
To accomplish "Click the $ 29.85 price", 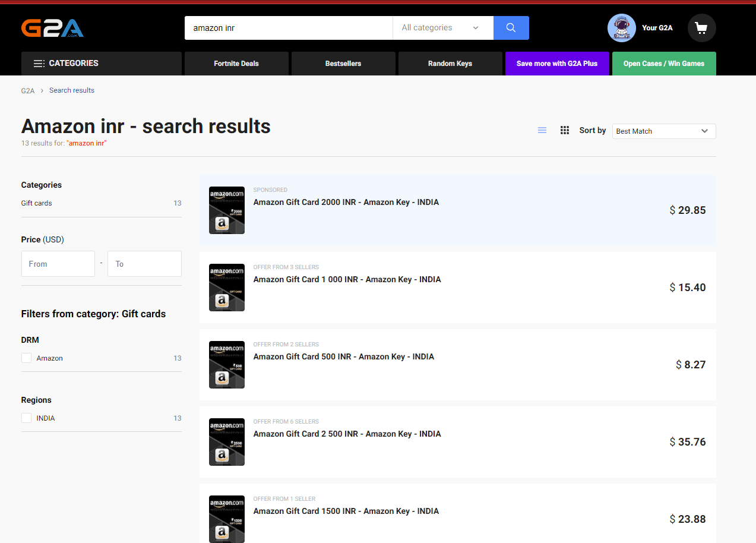I will [x=688, y=210].
